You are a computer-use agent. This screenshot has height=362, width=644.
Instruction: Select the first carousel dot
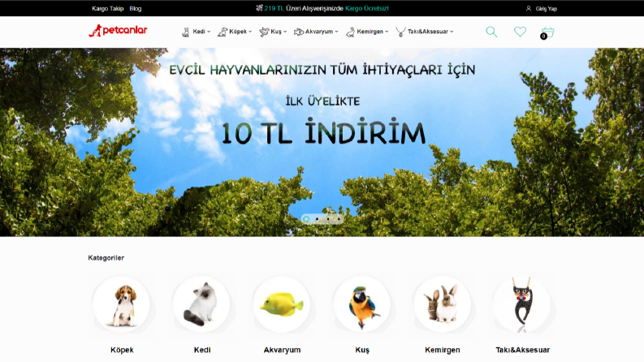tap(306, 219)
